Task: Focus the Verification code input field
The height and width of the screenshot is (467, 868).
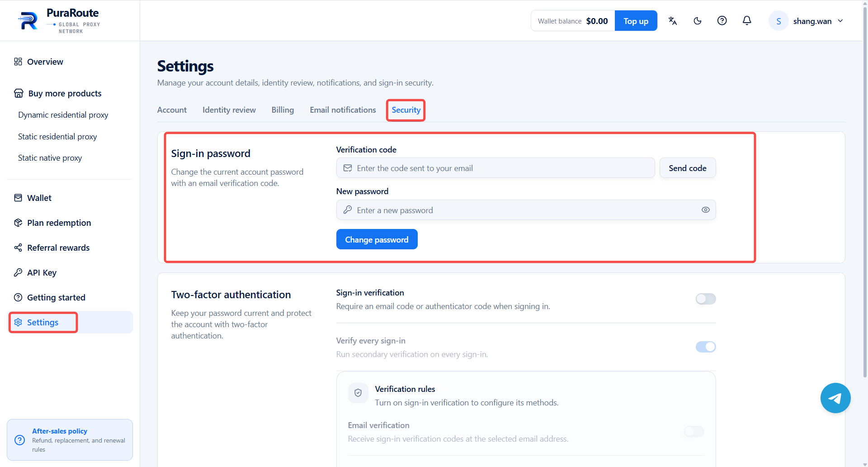Action: [x=495, y=168]
